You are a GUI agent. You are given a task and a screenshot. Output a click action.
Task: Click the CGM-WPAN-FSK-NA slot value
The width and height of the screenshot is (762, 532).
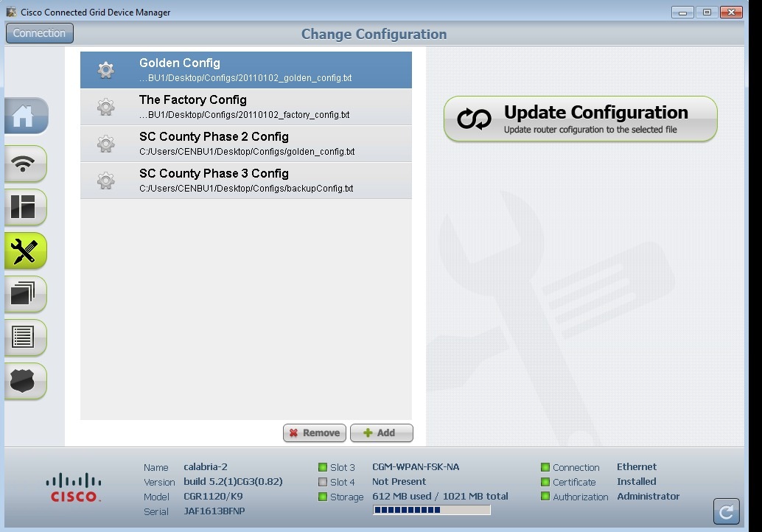click(416, 467)
